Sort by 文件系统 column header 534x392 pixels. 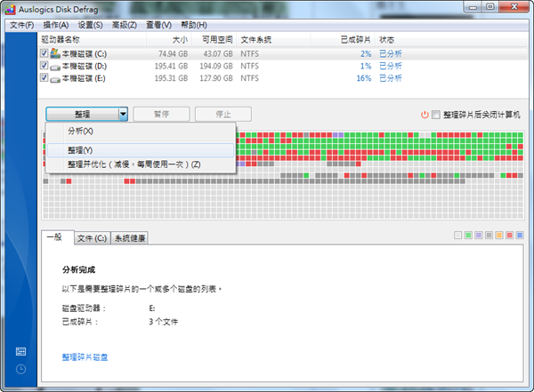click(x=273, y=40)
